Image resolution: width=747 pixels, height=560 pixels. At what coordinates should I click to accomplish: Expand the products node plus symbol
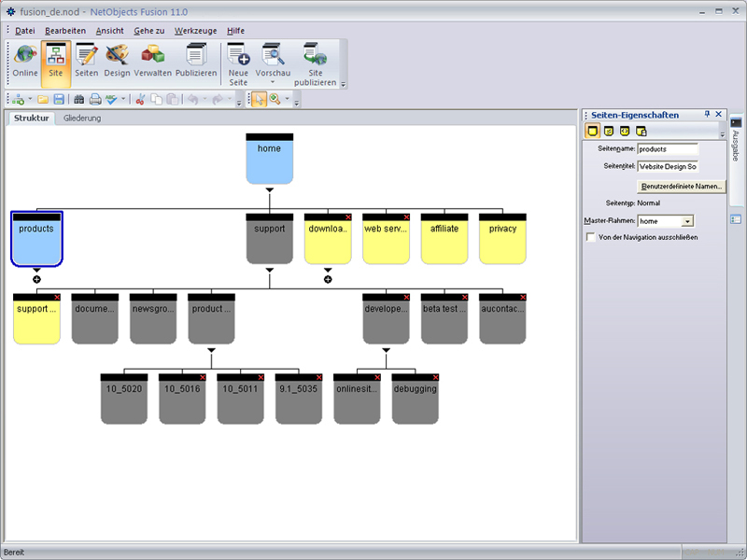point(36,279)
